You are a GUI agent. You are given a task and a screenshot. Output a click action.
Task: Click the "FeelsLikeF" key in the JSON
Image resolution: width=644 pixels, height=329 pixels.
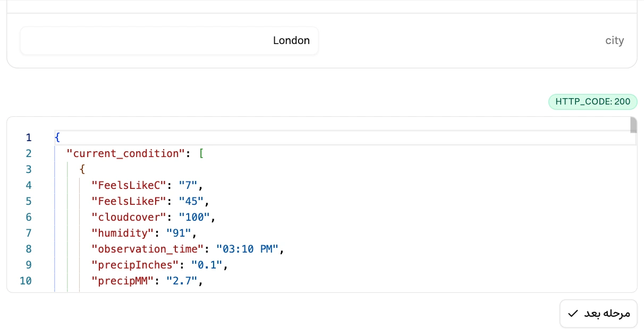pyautogui.click(x=129, y=202)
